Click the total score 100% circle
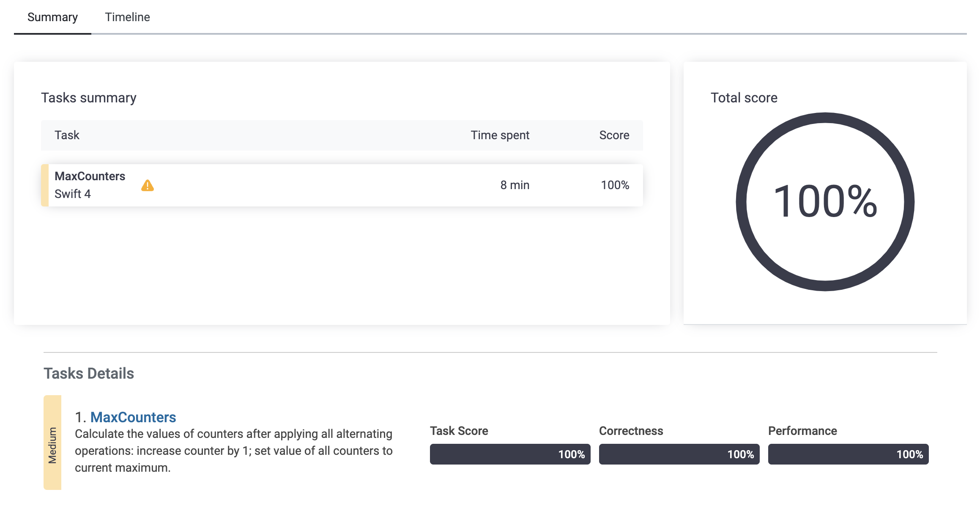Viewport: 980px width, 506px height. [825, 202]
